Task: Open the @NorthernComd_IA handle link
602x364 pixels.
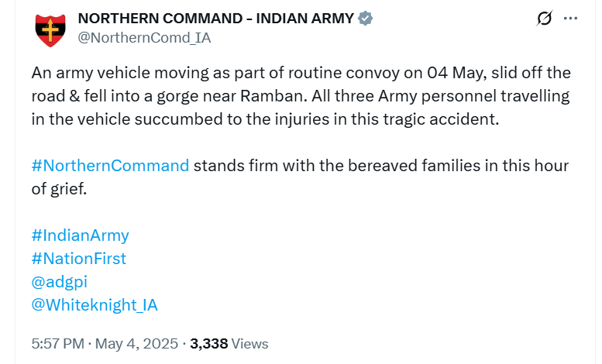Action: coord(144,36)
